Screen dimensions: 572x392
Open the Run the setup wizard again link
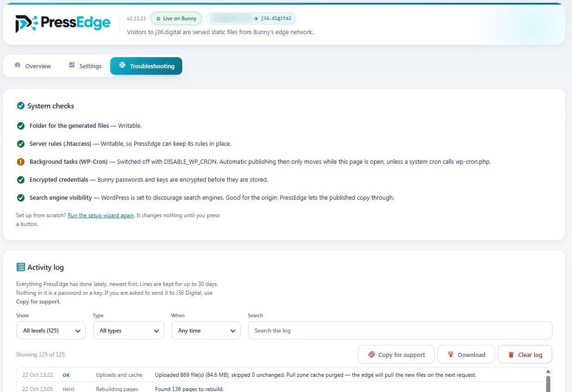(x=101, y=215)
